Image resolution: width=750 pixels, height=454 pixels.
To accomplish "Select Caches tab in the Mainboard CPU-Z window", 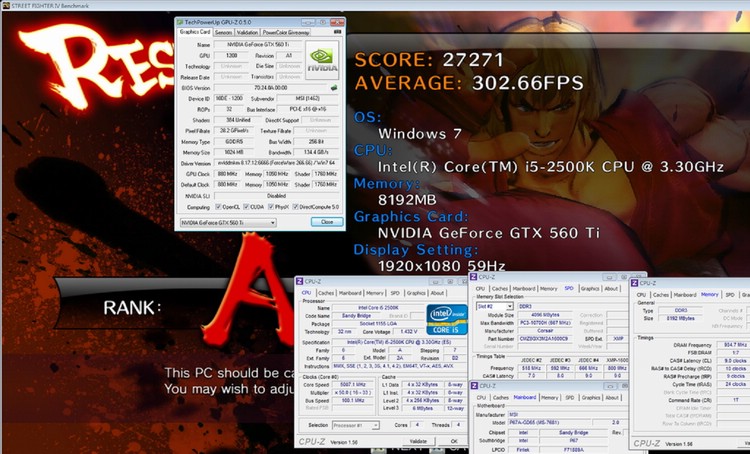I will point(500,398).
